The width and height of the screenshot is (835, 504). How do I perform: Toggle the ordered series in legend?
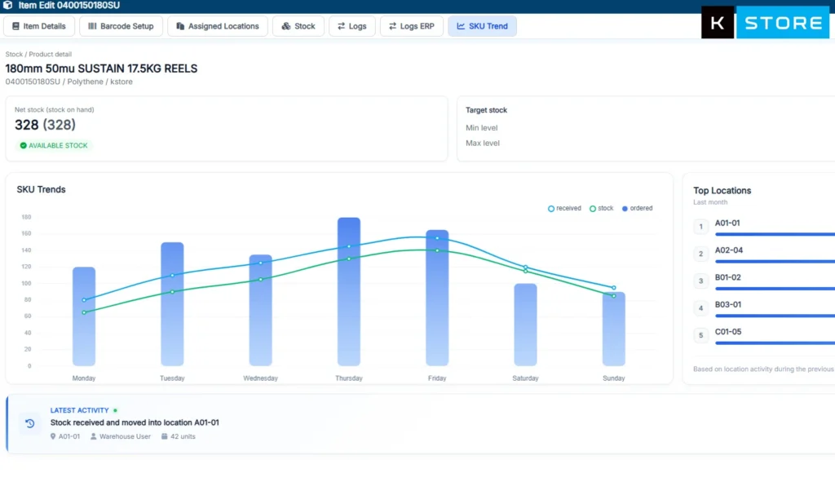pyautogui.click(x=637, y=208)
